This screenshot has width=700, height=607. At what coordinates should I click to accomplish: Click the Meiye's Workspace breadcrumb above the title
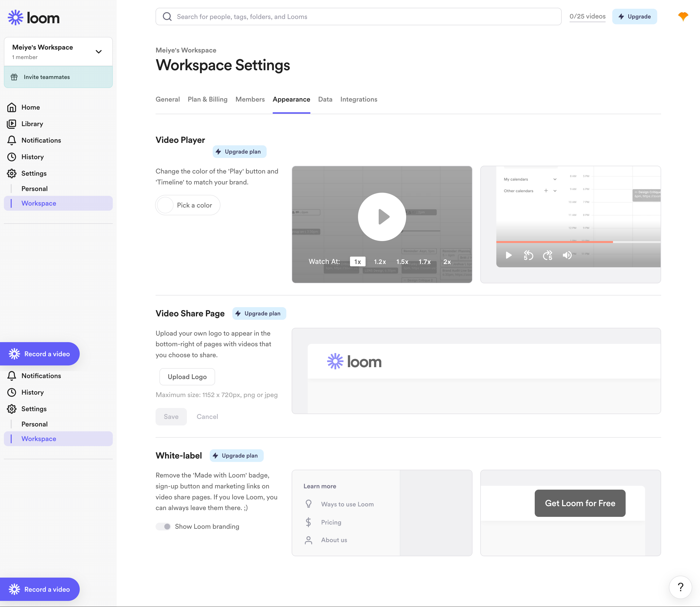point(186,50)
